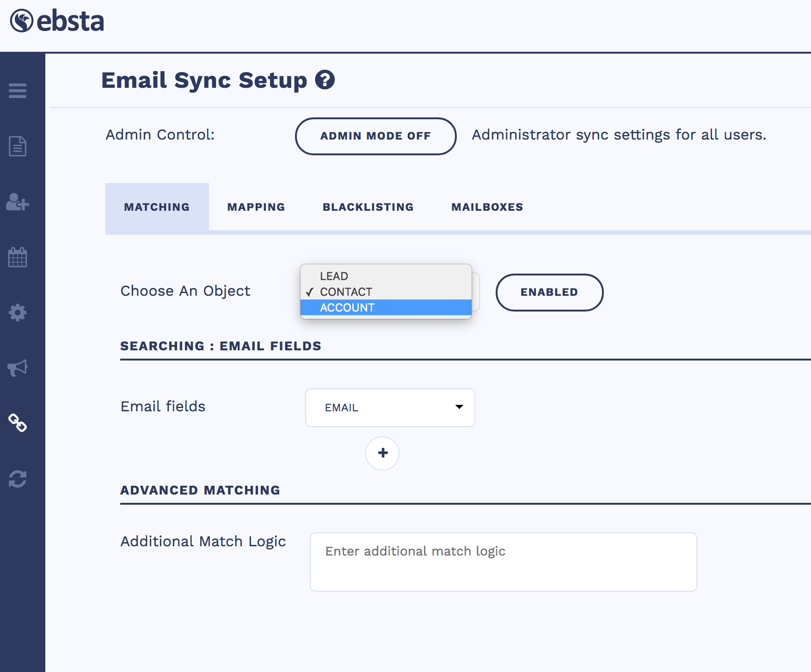The image size is (811, 672).
Task: Toggle the Enabled button for object
Action: [549, 292]
